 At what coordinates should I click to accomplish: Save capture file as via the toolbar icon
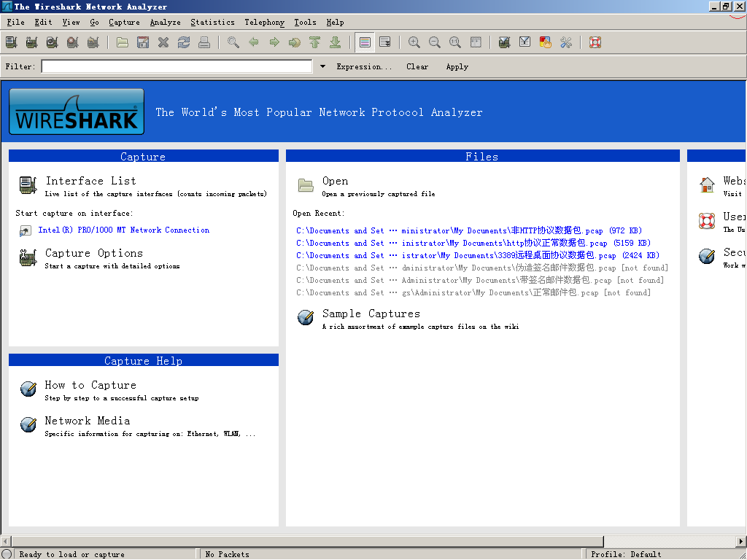click(143, 42)
